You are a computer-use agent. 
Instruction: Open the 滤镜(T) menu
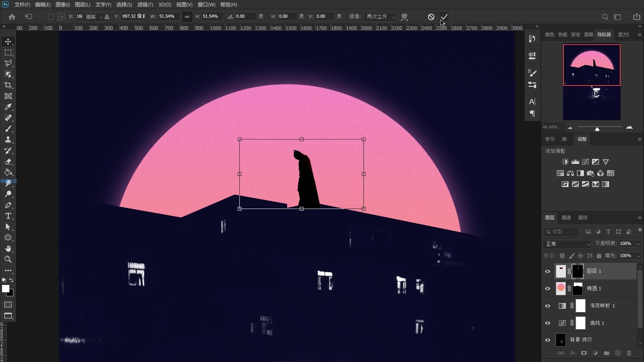tap(145, 5)
